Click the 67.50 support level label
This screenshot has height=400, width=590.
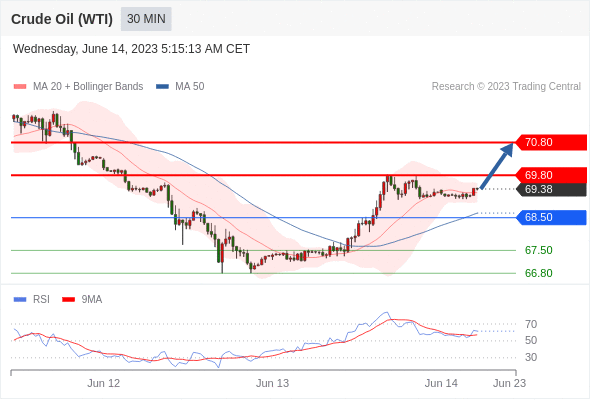coord(538,250)
